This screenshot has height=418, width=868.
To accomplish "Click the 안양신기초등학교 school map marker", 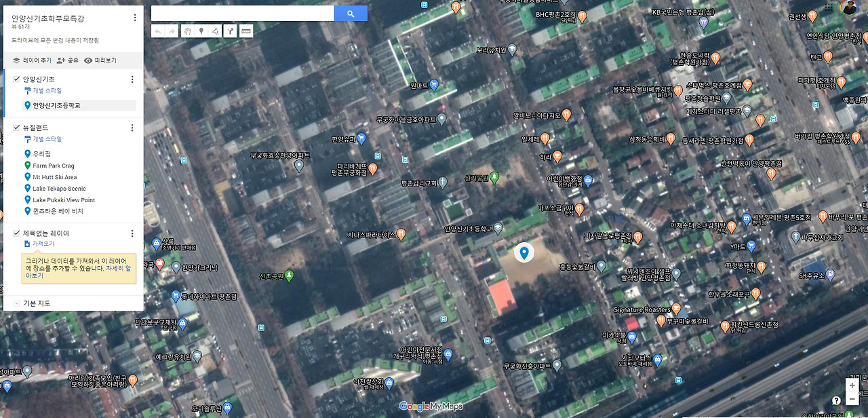I will pos(498,229).
